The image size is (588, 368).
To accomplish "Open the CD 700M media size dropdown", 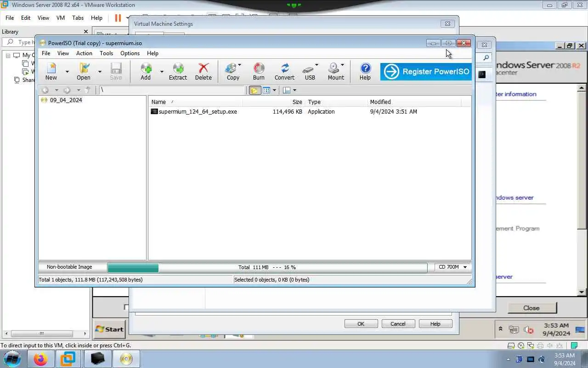I will [x=452, y=267].
